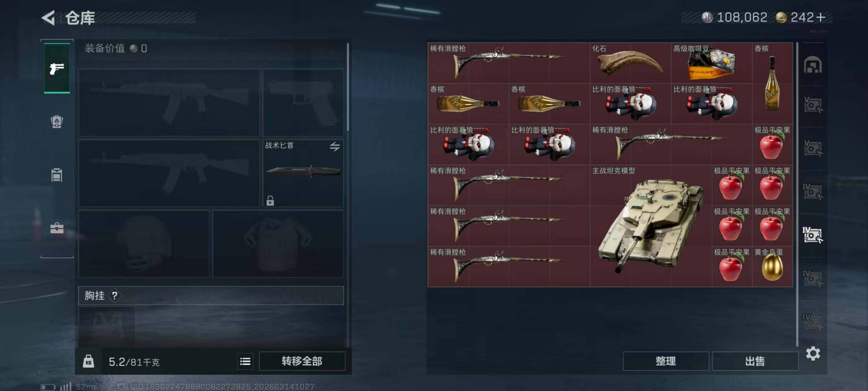The height and width of the screenshot is (391, 868).
Task: Select the pistol weapons tab in sidebar
Action: coord(57,69)
